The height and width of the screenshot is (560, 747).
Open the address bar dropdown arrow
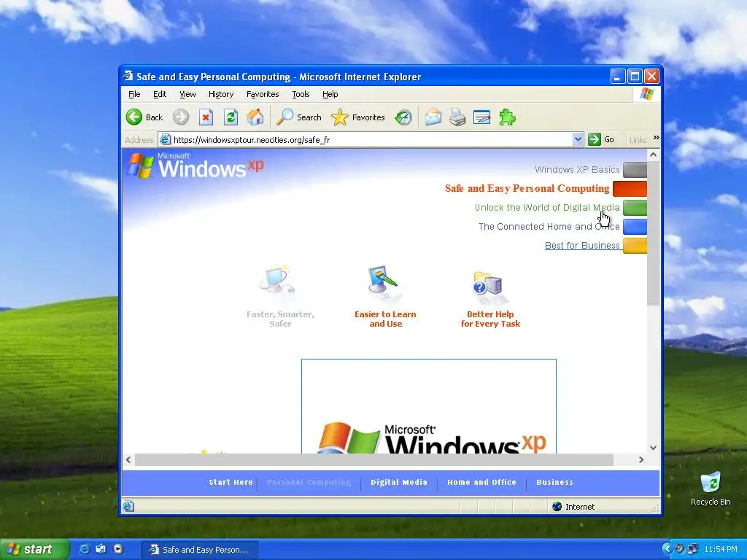click(578, 139)
